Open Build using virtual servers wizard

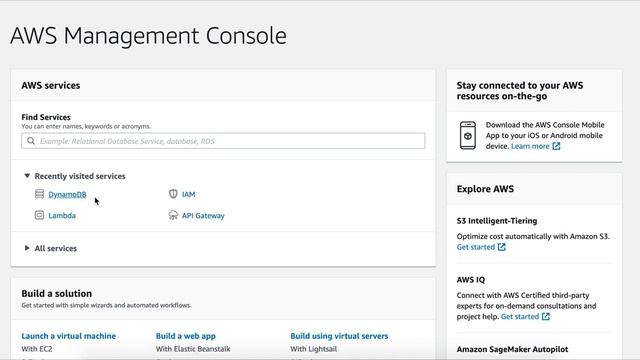[x=339, y=336]
